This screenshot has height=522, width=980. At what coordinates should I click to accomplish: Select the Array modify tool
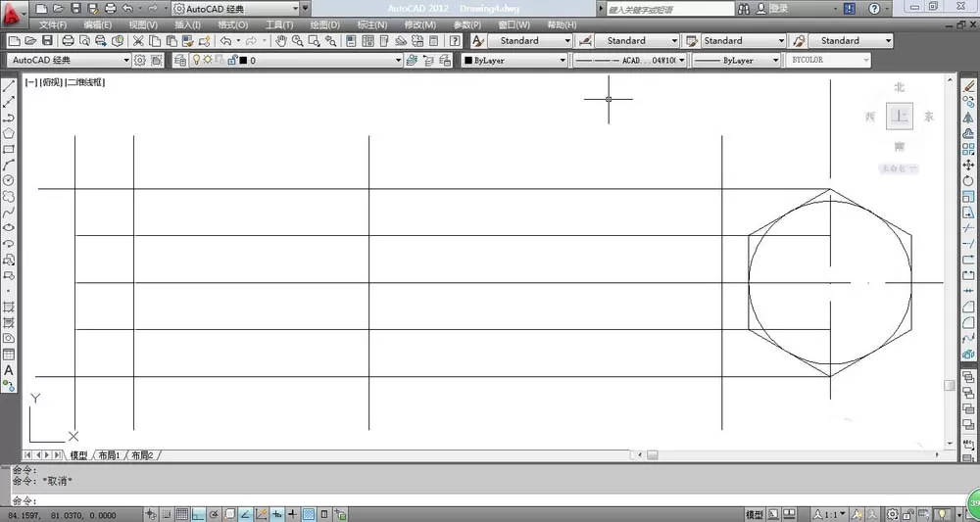[x=969, y=149]
